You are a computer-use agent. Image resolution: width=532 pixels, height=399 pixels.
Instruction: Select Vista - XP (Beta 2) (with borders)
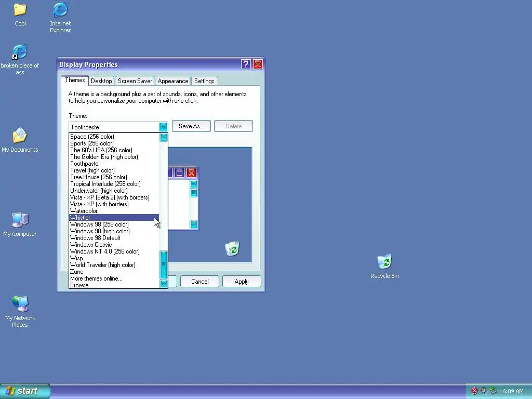click(114, 197)
